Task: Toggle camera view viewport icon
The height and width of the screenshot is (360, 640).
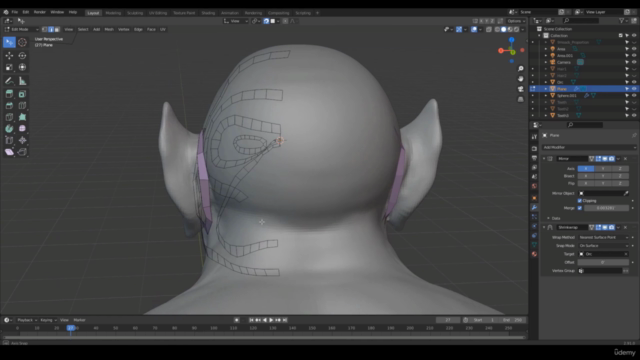Action: 520,89
